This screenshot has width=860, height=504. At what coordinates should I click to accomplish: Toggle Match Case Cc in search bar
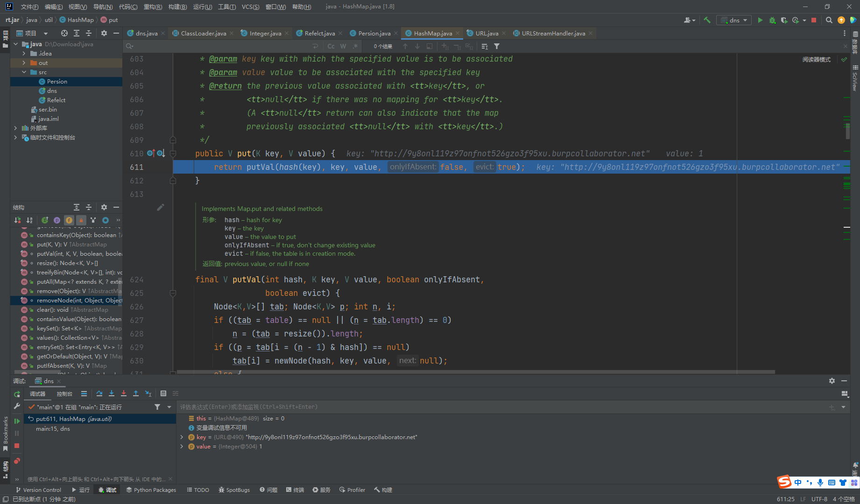[331, 46]
